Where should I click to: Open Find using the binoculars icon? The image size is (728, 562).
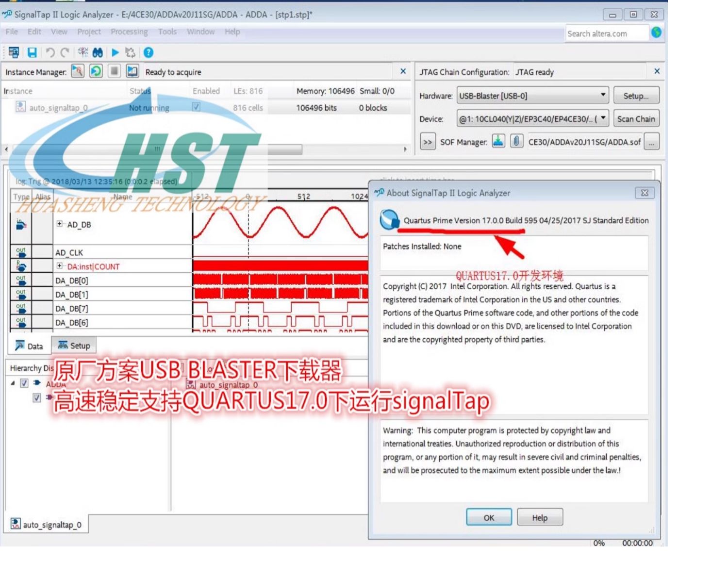pos(98,52)
